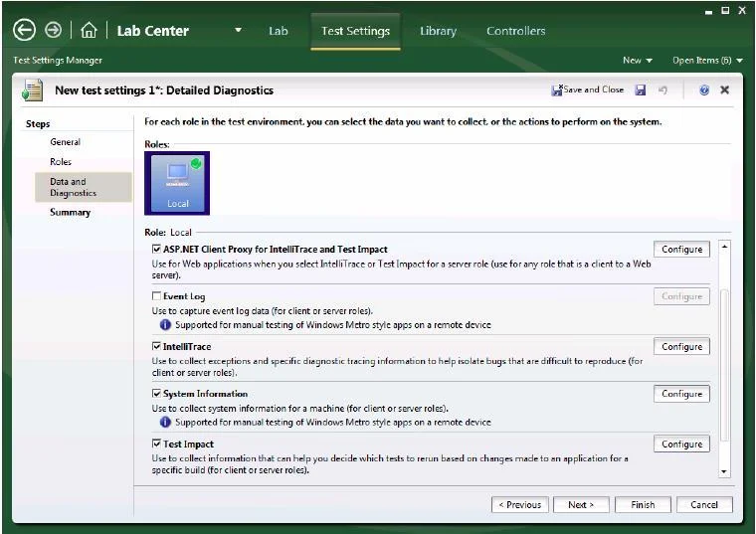Click the test settings document icon
This screenshot has height=534, width=756.
pyautogui.click(x=32, y=90)
